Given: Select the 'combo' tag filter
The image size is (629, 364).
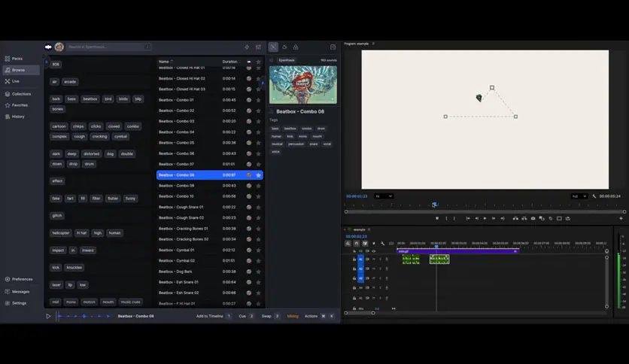Looking at the screenshot, I should tap(133, 126).
